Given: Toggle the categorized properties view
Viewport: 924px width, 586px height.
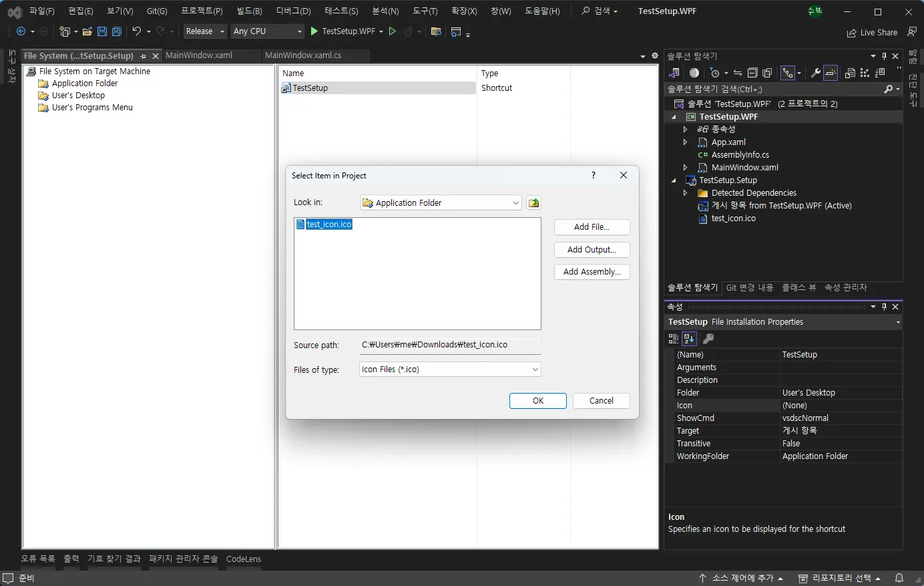Looking at the screenshot, I should pos(674,339).
